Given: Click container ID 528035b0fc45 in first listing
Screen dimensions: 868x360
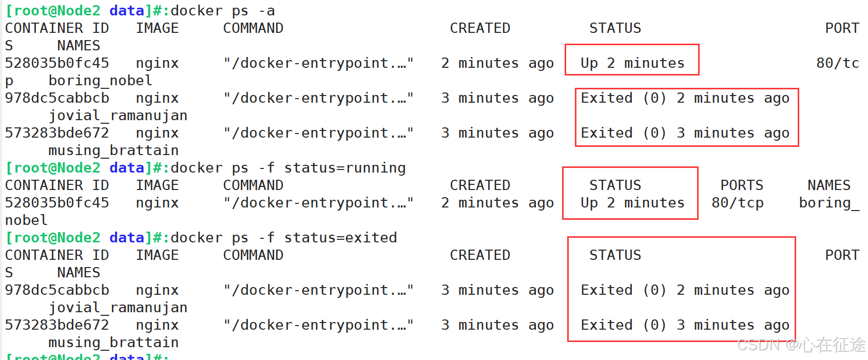Looking at the screenshot, I should 57,63.
